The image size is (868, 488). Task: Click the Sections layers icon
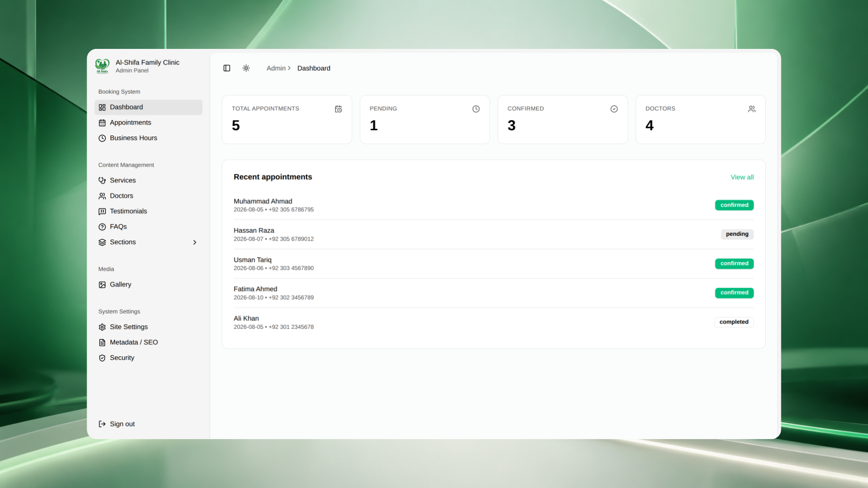click(102, 243)
